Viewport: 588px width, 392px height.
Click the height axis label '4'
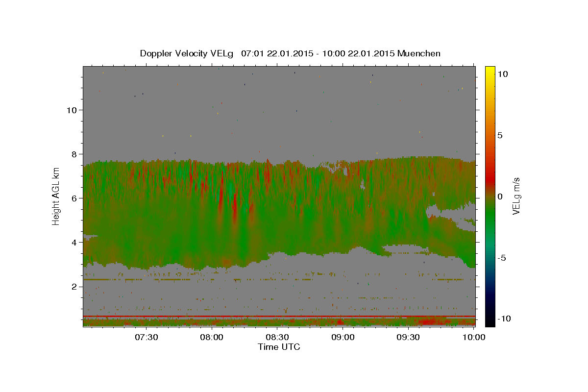[74, 242]
